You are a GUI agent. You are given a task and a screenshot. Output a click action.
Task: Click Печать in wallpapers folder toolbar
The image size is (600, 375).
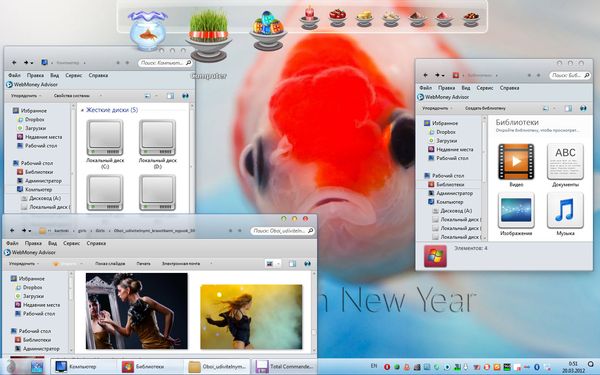143,264
